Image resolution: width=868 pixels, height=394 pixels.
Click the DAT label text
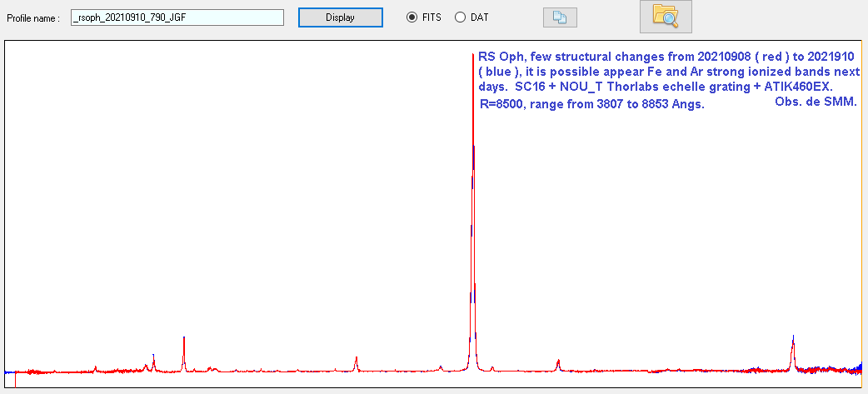480,17
